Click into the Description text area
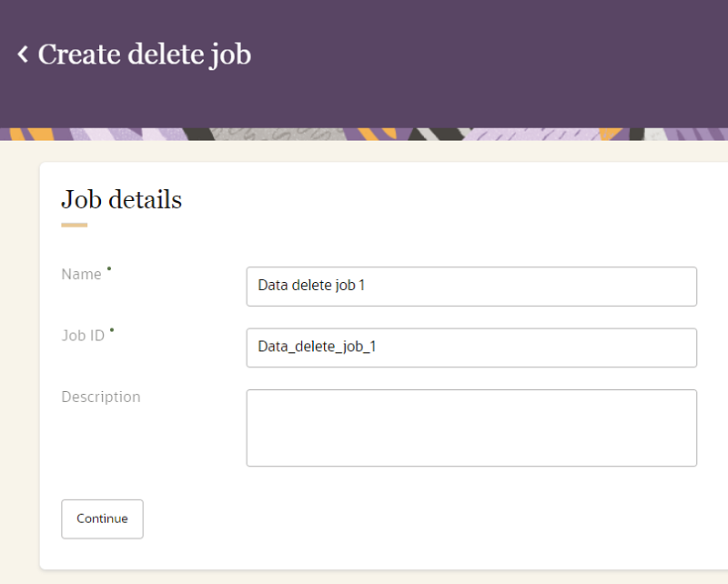 pyautogui.click(x=471, y=428)
